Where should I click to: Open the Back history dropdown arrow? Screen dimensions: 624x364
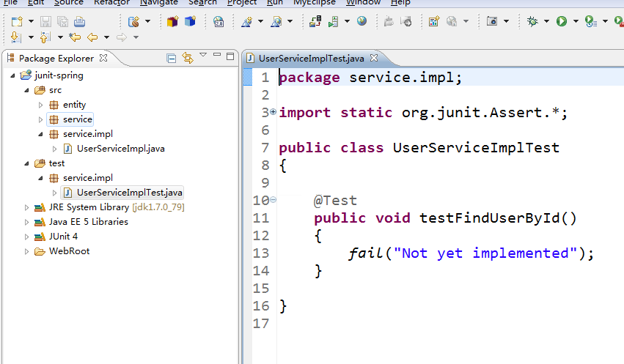pos(106,37)
